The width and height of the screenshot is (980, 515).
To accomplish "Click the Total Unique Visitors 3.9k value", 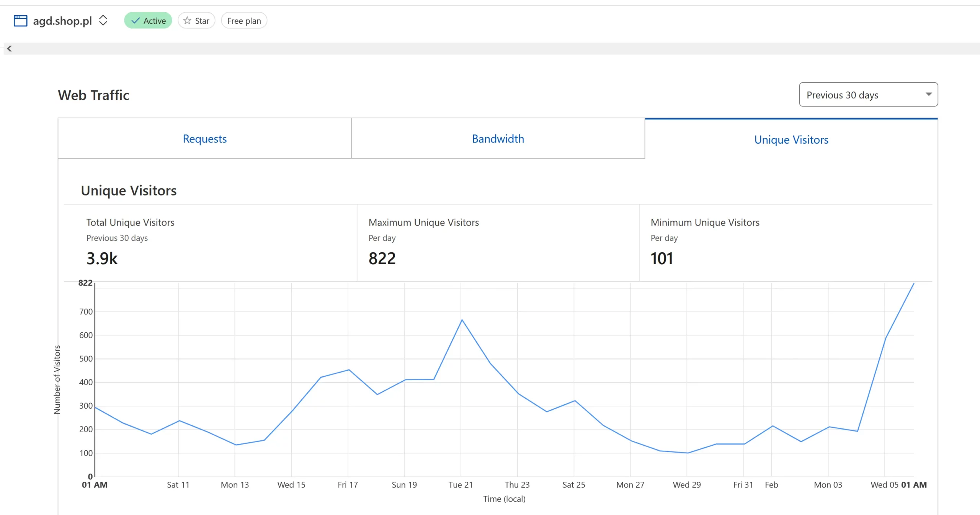I will coord(102,258).
